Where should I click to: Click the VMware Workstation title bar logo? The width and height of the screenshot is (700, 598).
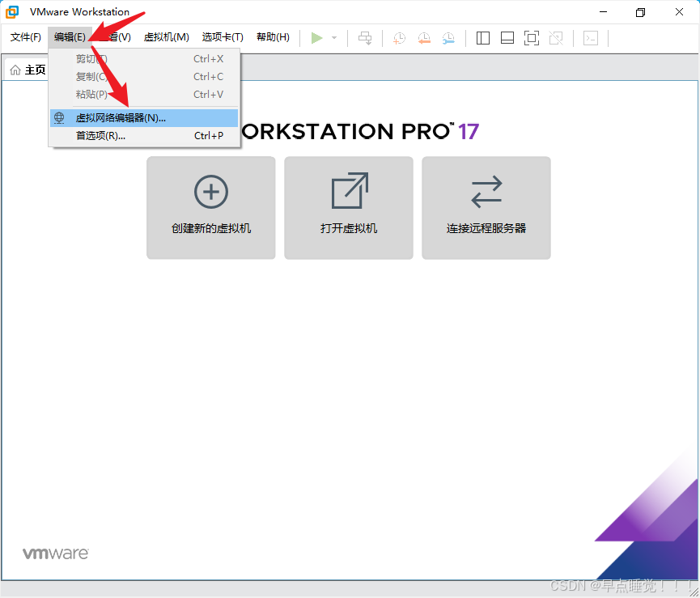(x=12, y=12)
